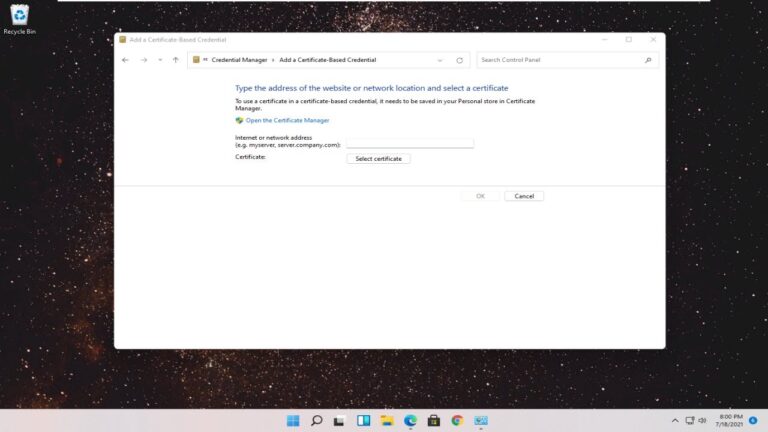Click the search magnifier in Control Panel
This screenshot has height=432, width=768.
pyautogui.click(x=648, y=60)
